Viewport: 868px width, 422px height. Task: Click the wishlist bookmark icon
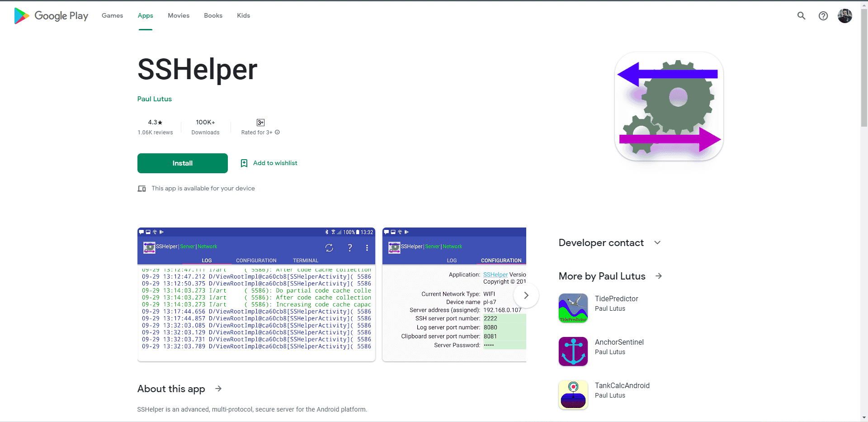coord(244,163)
